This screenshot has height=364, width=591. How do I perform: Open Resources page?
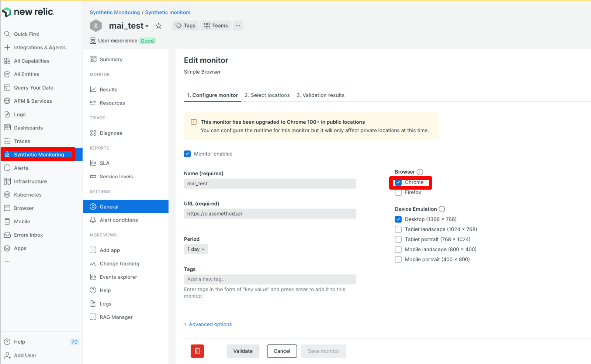pos(107,103)
